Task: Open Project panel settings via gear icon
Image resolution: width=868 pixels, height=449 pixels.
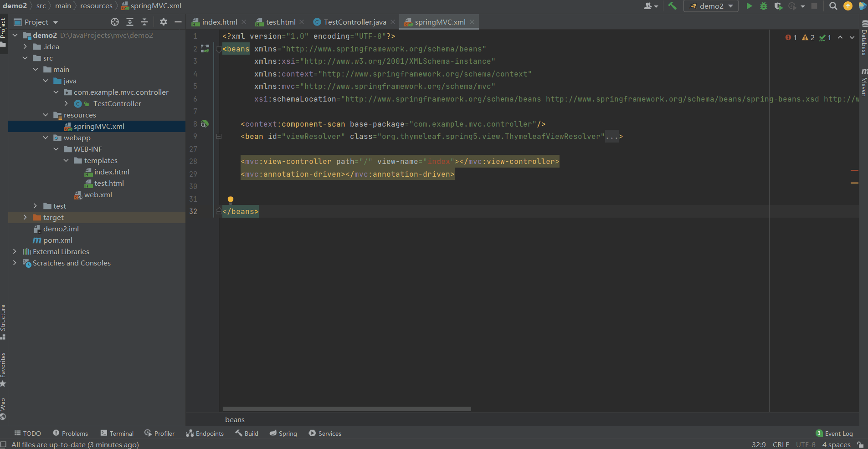Action: click(163, 21)
